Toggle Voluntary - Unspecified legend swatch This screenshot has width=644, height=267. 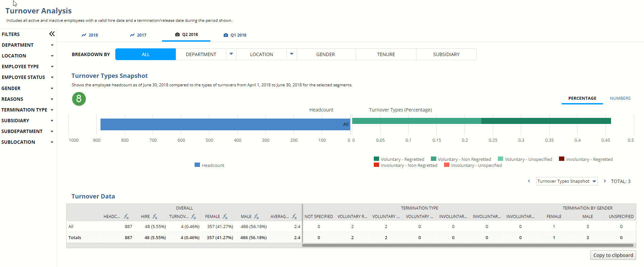(x=500, y=159)
